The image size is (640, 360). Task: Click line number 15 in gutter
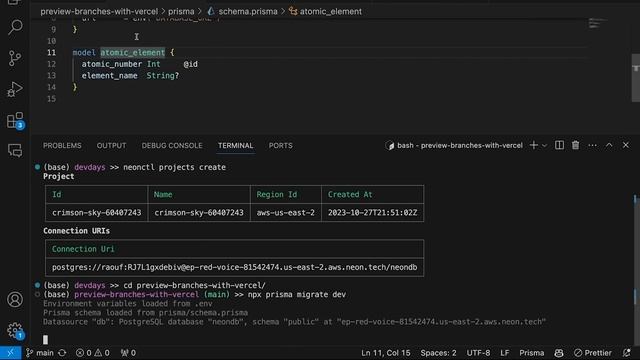[51, 99]
